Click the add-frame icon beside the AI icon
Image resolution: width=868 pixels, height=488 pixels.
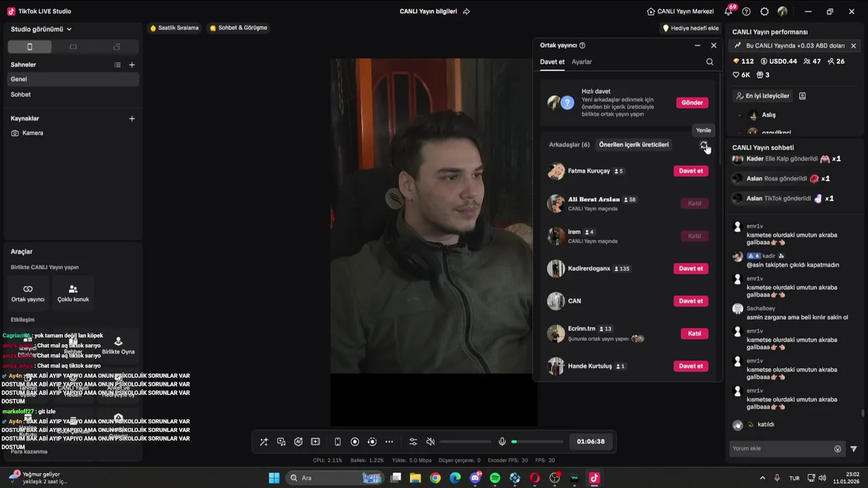click(x=315, y=442)
